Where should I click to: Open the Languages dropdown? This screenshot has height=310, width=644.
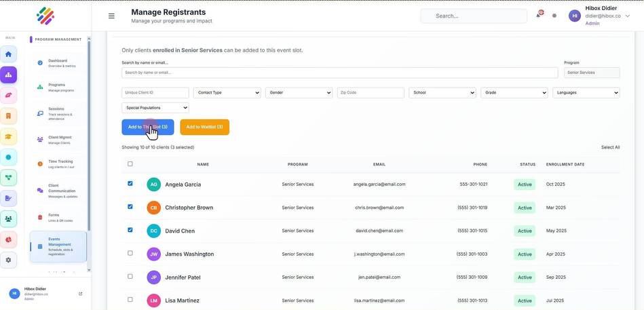[x=586, y=93]
